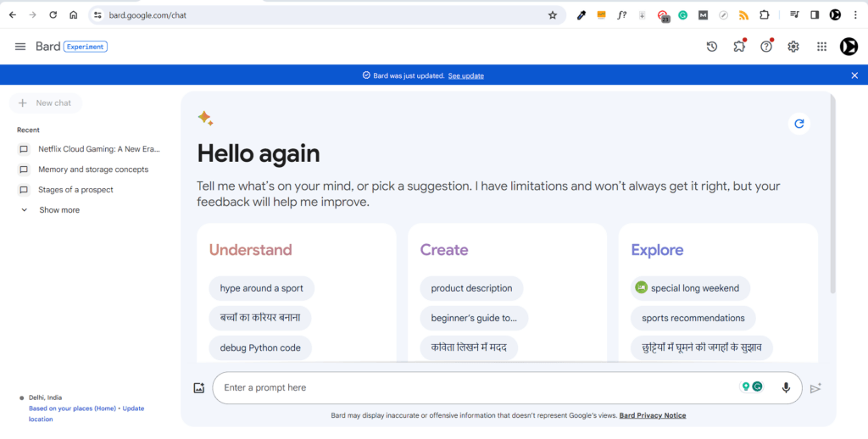Image resolution: width=868 pixels, height=439 pixels.
Task: Open the Bard main menu hamburger icon
Action: pos(20,47)
